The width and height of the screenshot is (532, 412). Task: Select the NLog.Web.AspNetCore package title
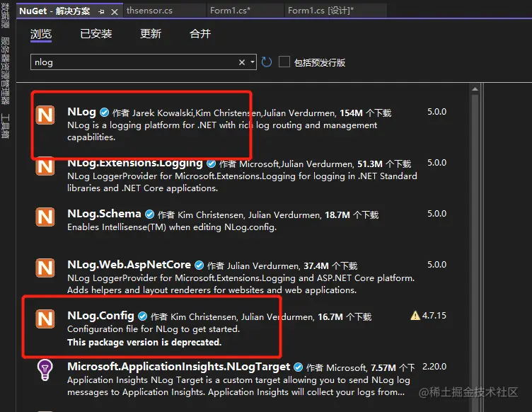click(129, 264)
